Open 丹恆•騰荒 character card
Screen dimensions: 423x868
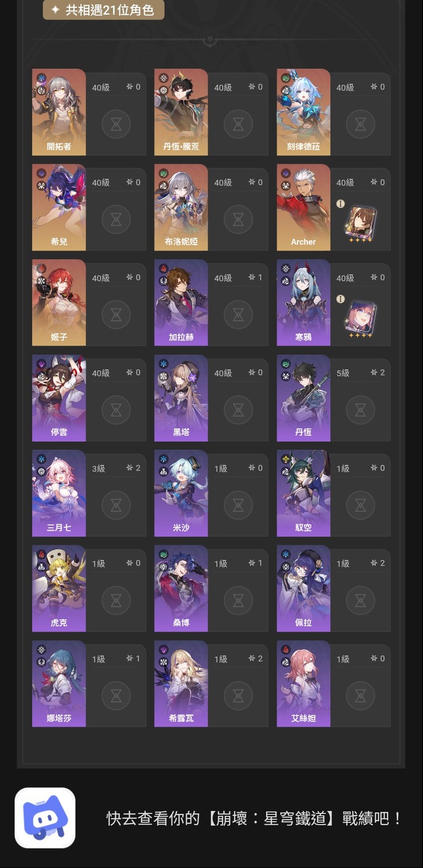pyautogui.click(x=211, y=112)
